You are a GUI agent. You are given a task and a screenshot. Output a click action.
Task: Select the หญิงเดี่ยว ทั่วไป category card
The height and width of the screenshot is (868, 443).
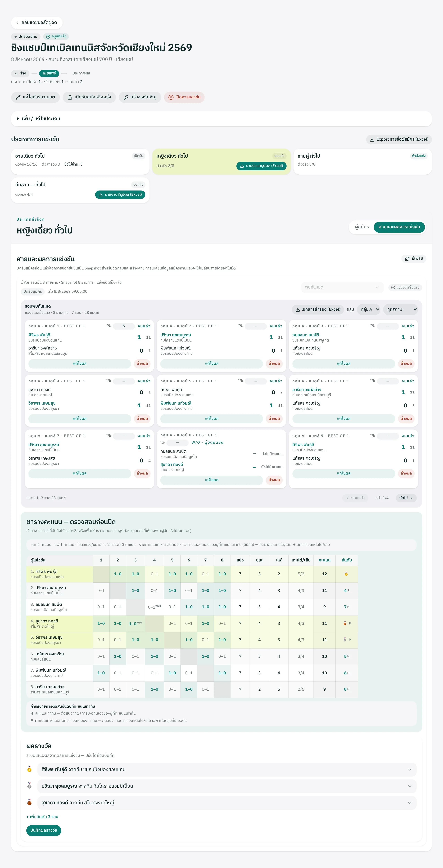point(221,161)
